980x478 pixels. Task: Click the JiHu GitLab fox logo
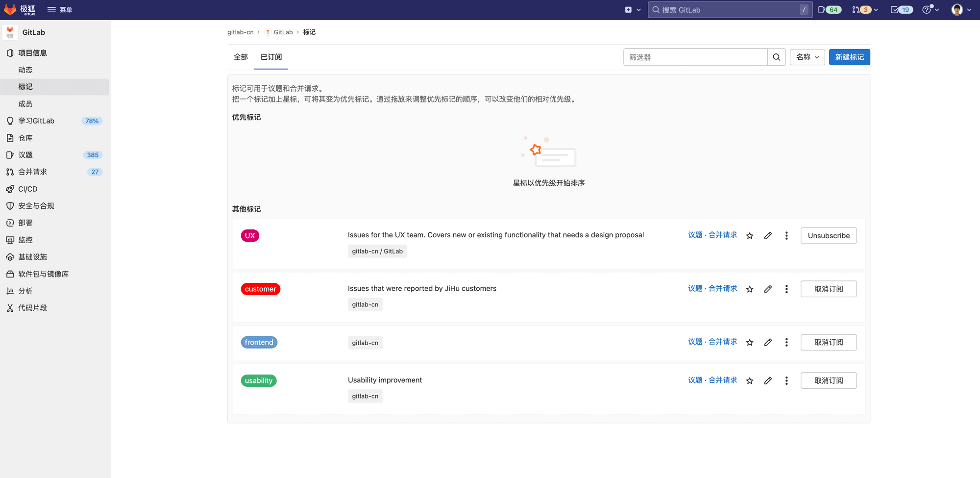coord(20,10)
